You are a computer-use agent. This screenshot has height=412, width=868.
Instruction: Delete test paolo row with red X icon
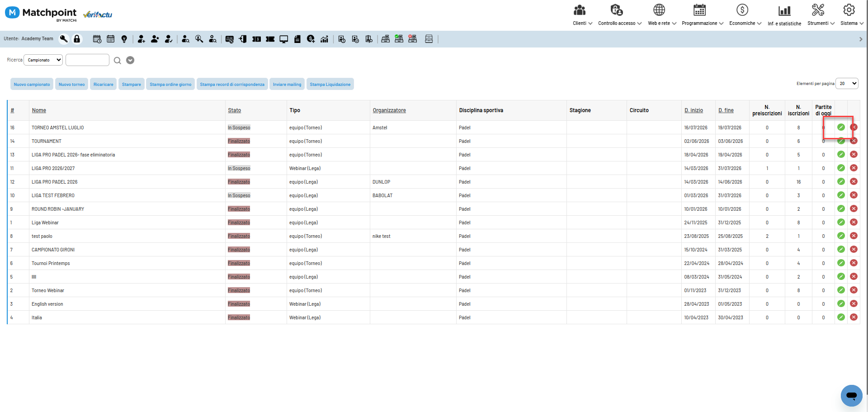click(x=854, y=236)
